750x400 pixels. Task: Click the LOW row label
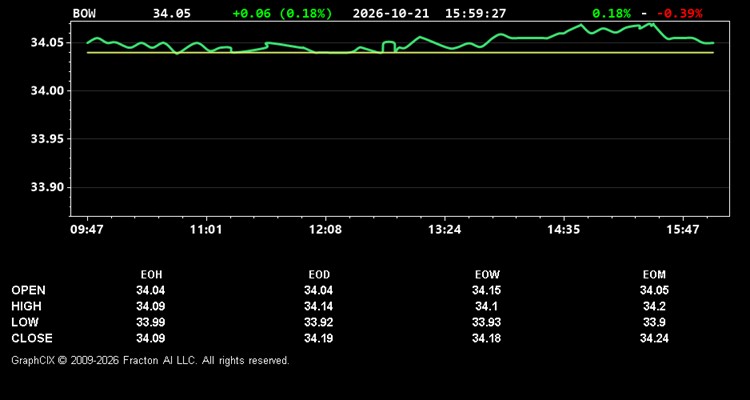(25, 322)
